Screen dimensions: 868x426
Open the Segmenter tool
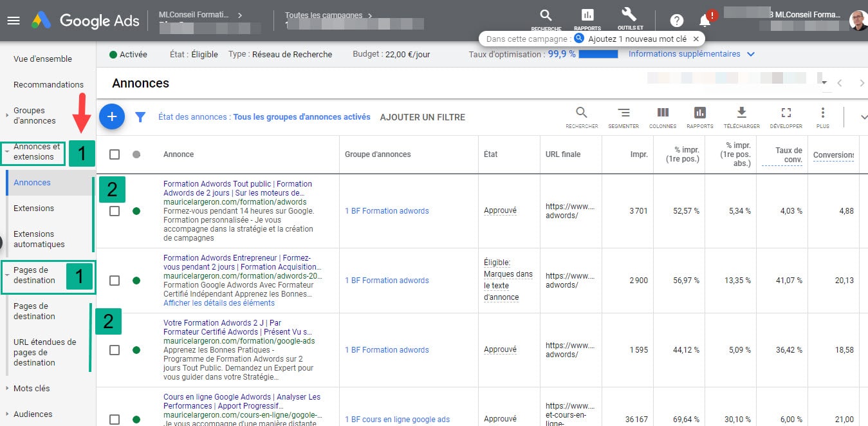[x=623, y=117]
